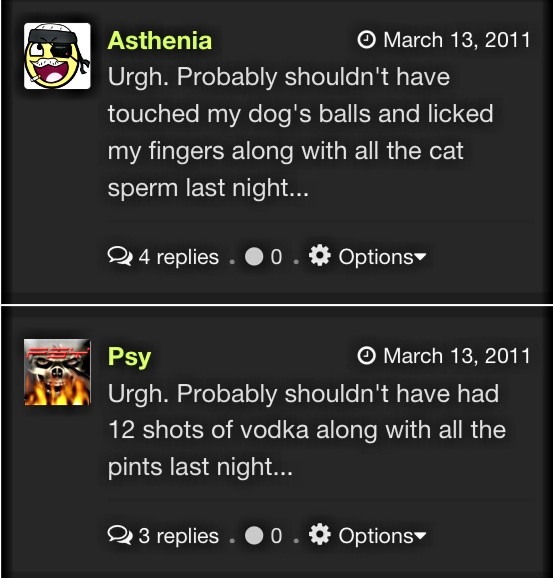Click the clock icon on Psy's post
Viewport: 553px width, 578px height.
tap(366, 356)
